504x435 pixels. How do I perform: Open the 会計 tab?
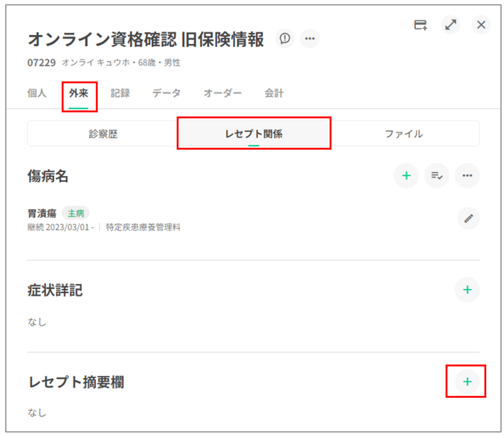coord(274,93)
